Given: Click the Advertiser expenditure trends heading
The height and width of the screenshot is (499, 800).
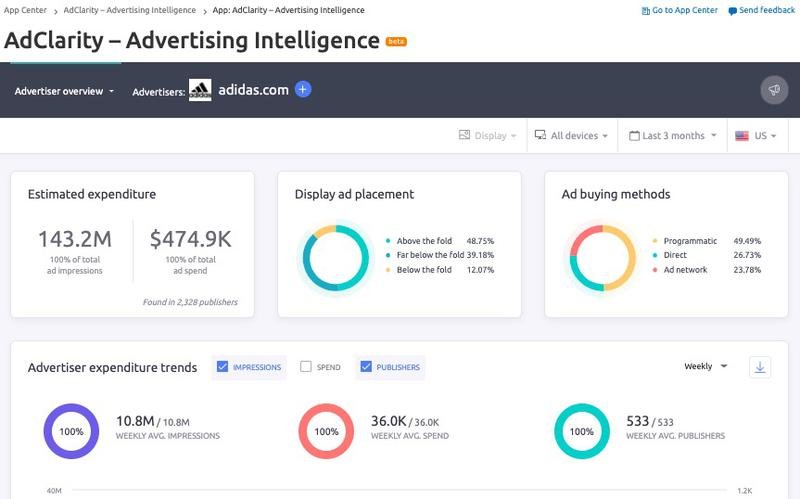Looking at the screenshot, I should pos(112,367).
